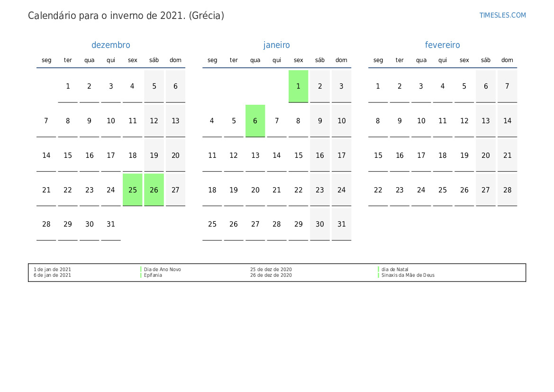This screenshot has width=554, height=392.
Task: Select day 20 in janeiro
Action: pos(255,190)
